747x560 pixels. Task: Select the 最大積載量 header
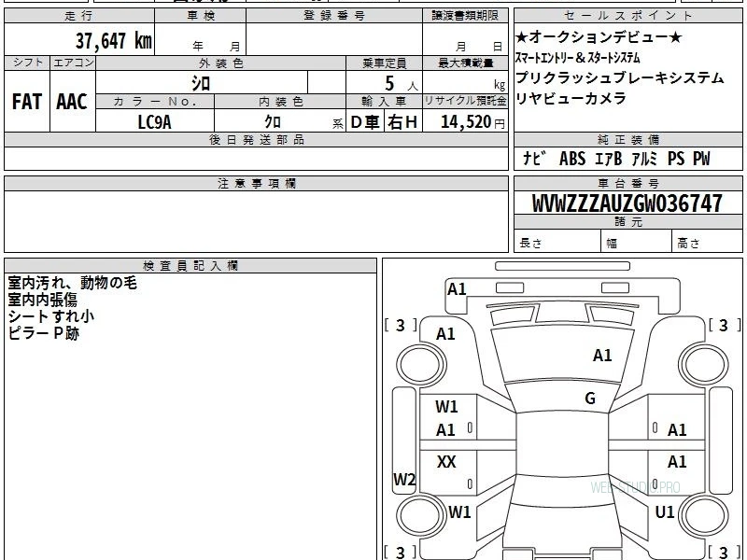pos(465,63)
